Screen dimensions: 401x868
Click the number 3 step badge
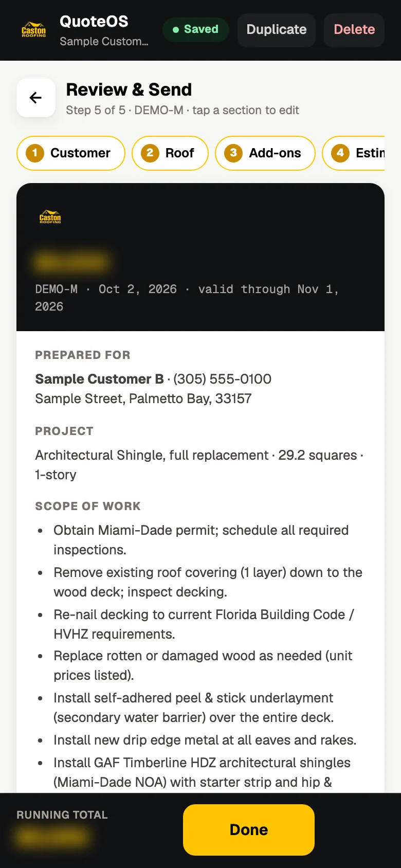[233, 153]
